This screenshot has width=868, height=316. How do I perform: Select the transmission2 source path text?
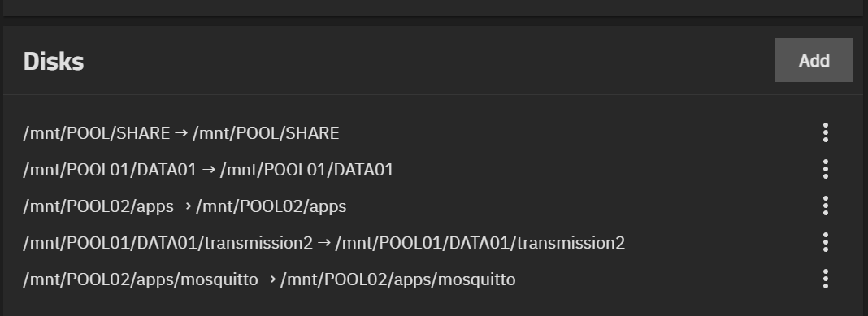[x=167, y=243]
